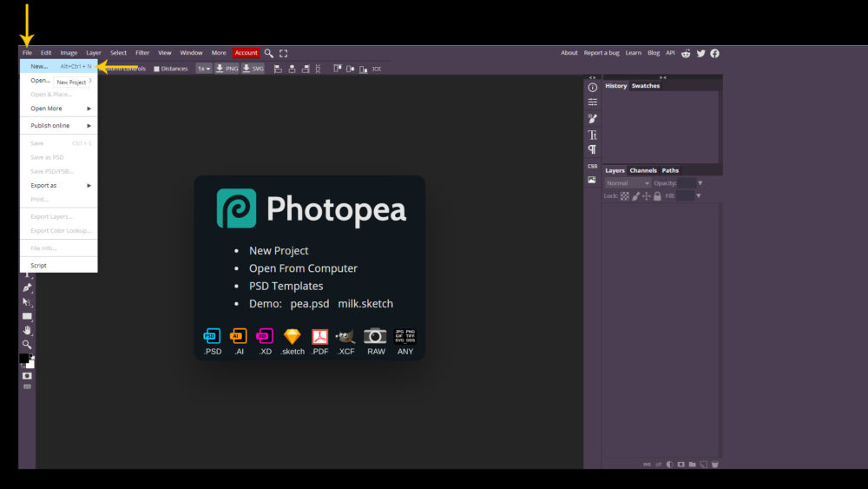Toggle Quick Mask mode icon
This screenshot has height=489, width=868.
point(27,375)
